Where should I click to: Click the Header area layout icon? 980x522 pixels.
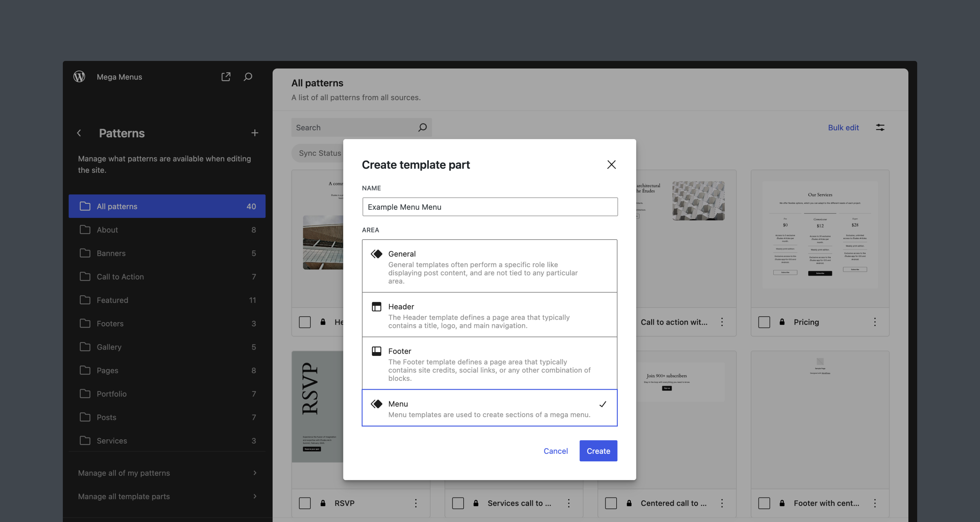[376, 306]
